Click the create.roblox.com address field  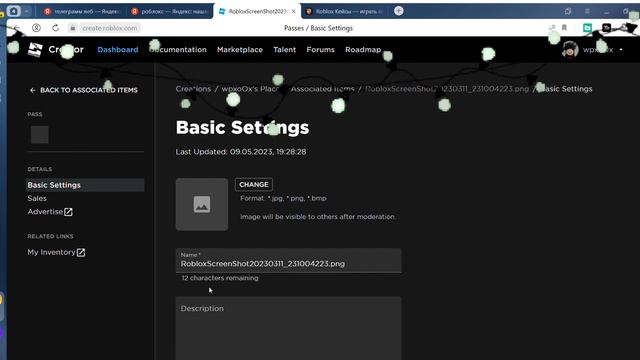click(109, 28)
